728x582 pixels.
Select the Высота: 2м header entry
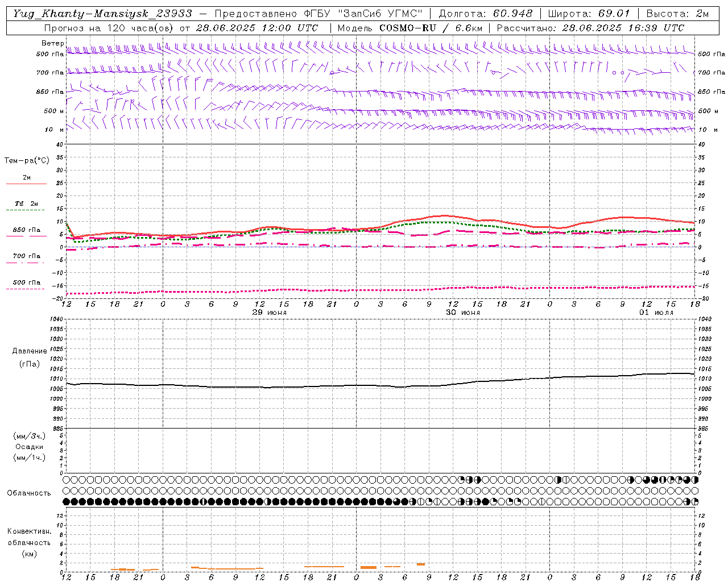[677, 14]
